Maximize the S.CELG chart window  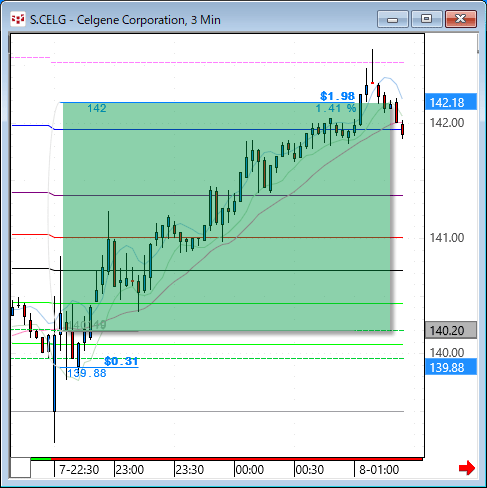(x=426, y=19)
